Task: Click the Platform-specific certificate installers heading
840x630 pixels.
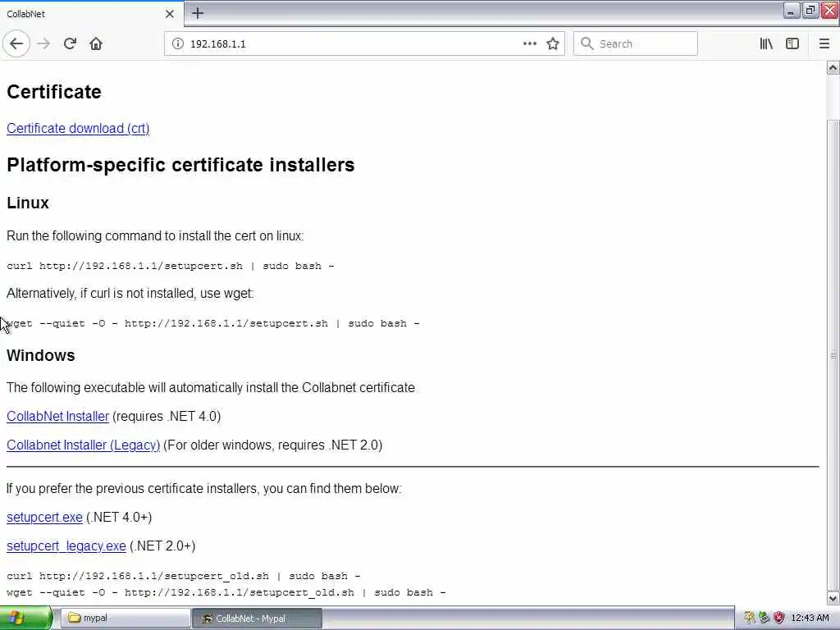Action: tap(180, 165)
